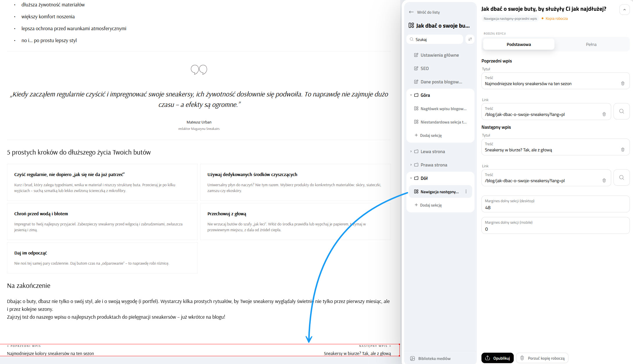Clear the next post link with trash icon
The width and height of the screenshot is (633, 364).
coord(604,180)
